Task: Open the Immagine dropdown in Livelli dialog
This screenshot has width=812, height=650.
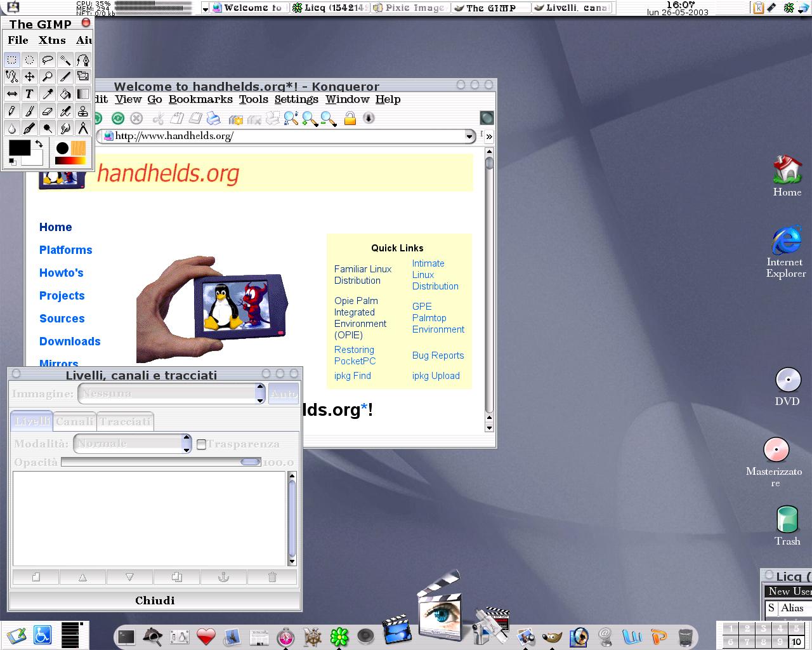Action: 171,394
